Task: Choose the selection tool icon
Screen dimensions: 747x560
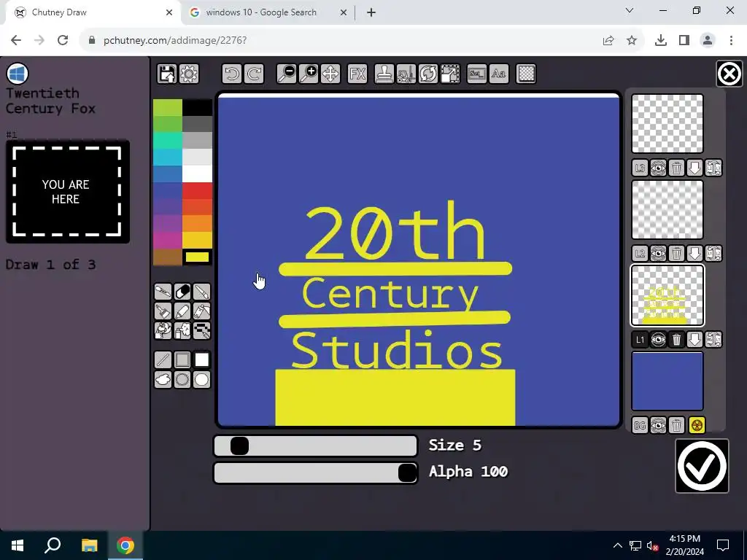Action: (477, 74)
